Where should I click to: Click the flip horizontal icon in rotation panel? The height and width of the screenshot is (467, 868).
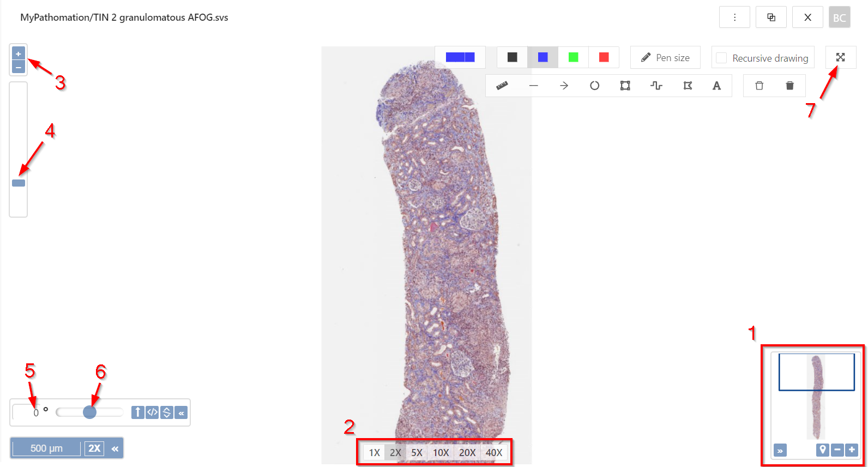click(152, 412)
